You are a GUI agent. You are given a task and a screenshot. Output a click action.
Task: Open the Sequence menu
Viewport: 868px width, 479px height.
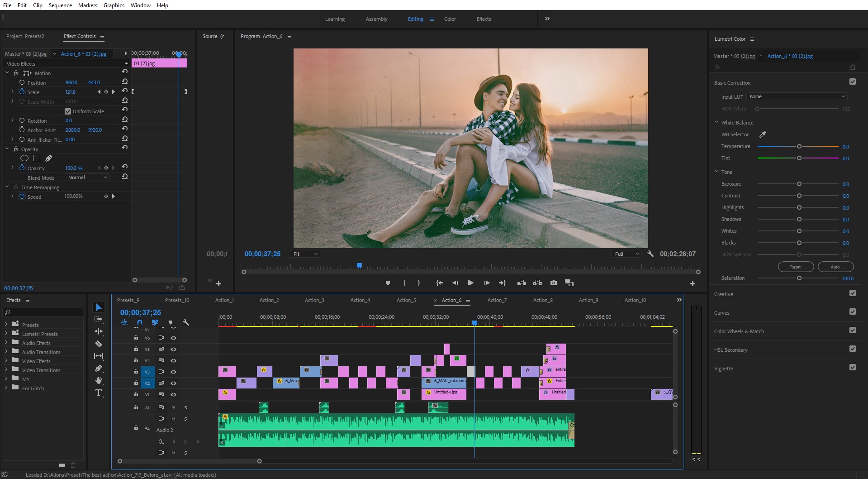coord(60,5)
